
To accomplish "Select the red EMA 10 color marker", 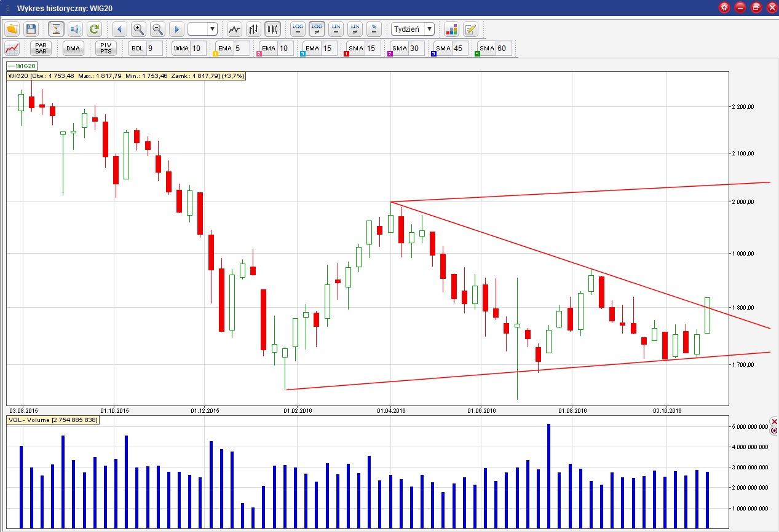I will point(259,54).
